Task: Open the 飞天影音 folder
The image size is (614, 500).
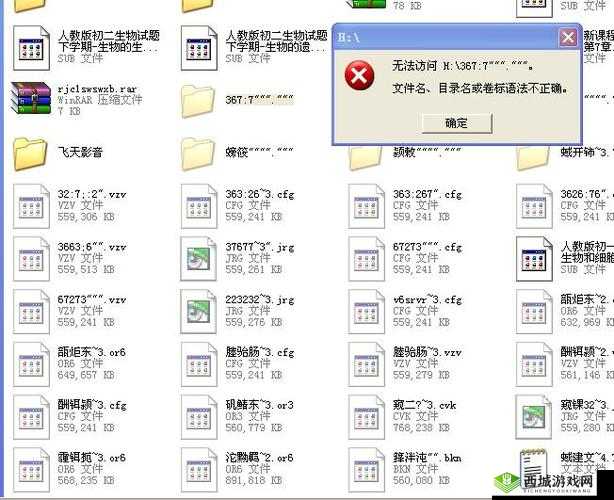Action: point(31,153)
